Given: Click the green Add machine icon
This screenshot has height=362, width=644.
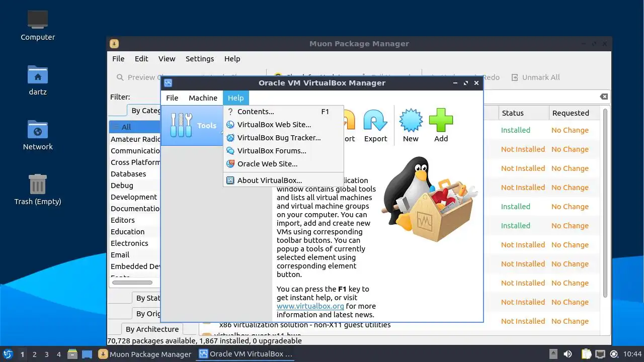Looking at the screenshot, I should pyautogui.click(x=441, y=126).
